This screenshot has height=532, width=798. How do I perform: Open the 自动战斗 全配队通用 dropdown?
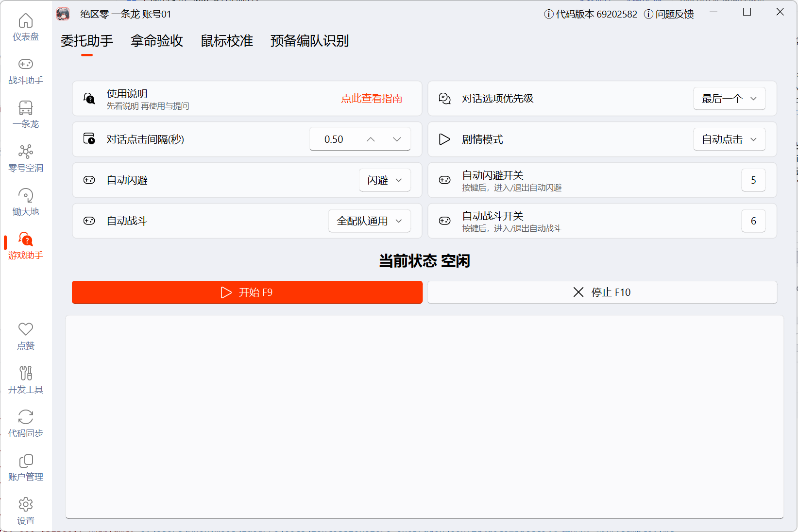point(370,221)
